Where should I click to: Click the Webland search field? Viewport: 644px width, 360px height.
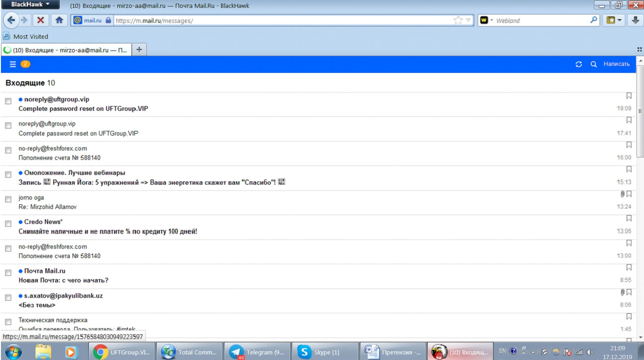[541, 21]
